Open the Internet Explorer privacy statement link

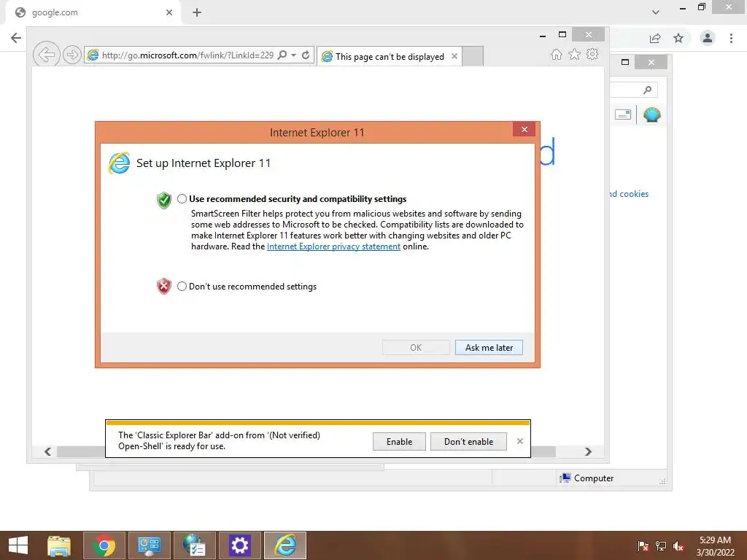333,246
